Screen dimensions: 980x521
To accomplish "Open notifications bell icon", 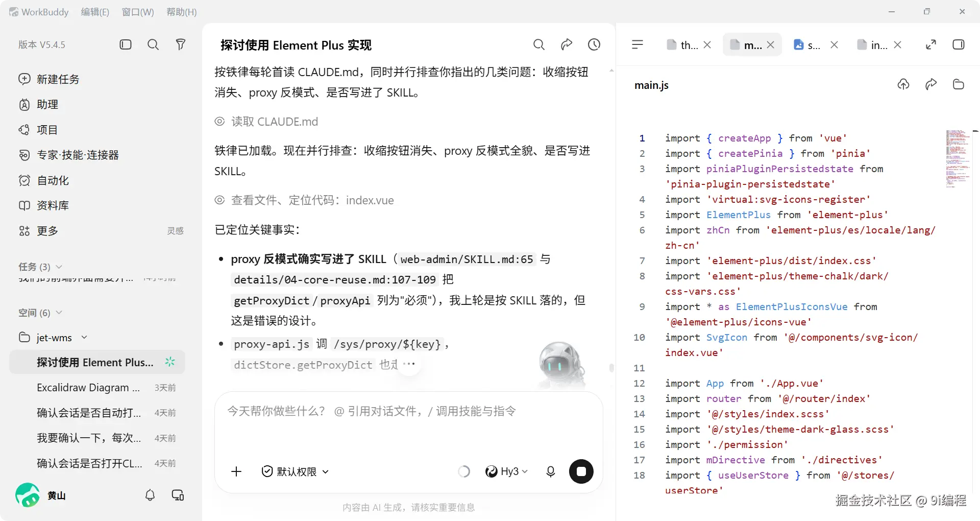I will click(x=150, y=495).
